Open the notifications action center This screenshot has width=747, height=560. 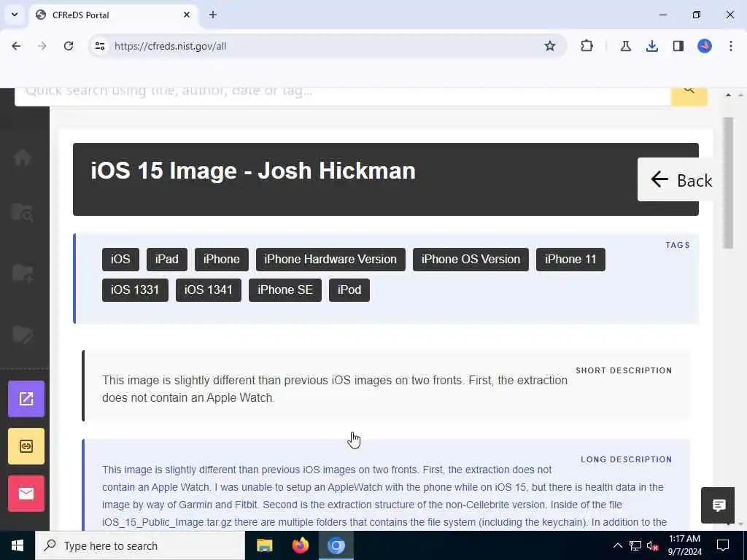[x=723, y=545]
